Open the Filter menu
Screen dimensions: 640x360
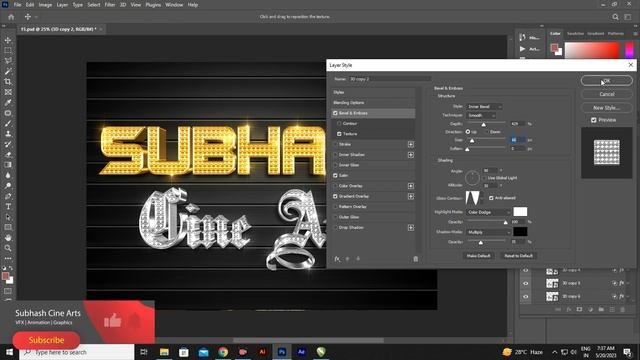pos(110,5)
